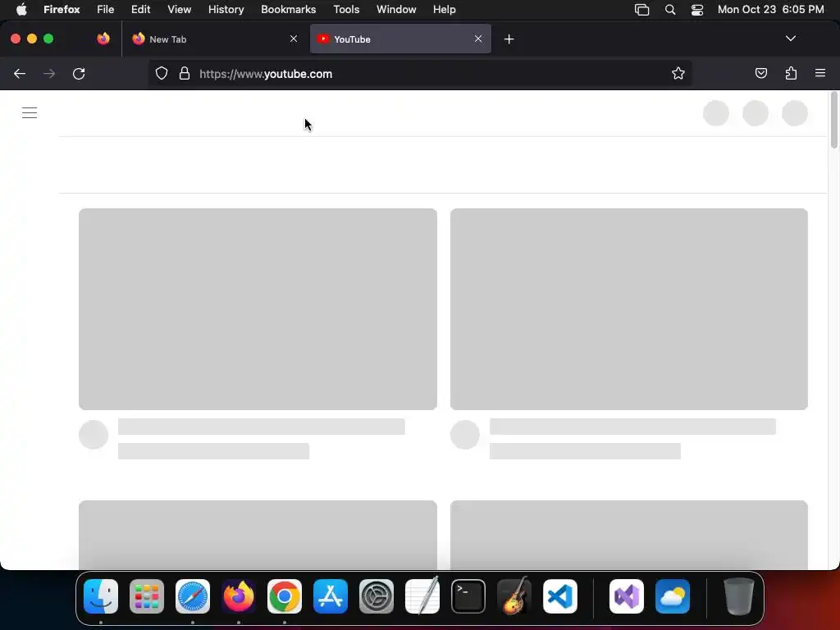Launch GarageBand from the Dock
Viewport: 840px width, 630px height.
[514, 596]
